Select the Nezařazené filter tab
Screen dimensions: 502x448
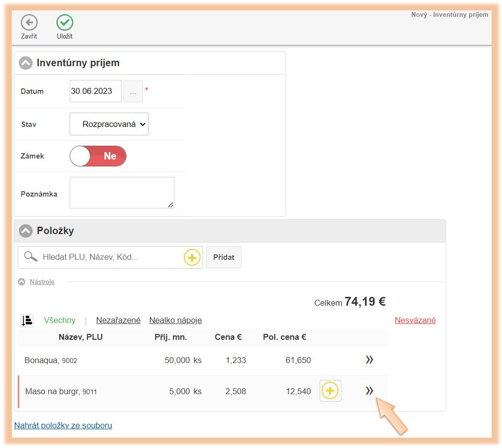click(118, 321)
